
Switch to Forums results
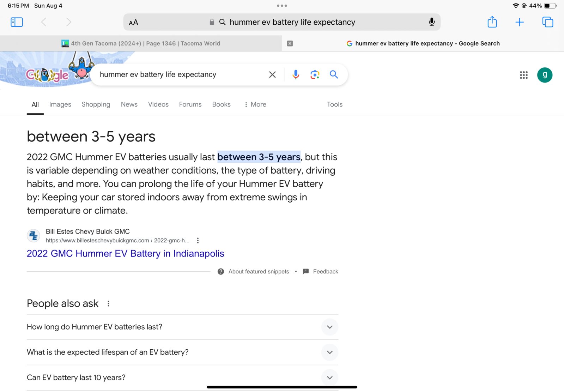tap(190, 104)
